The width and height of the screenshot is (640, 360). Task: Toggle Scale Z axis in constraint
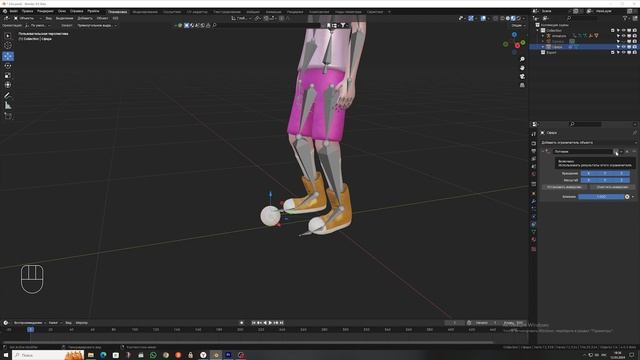[621, 180]
